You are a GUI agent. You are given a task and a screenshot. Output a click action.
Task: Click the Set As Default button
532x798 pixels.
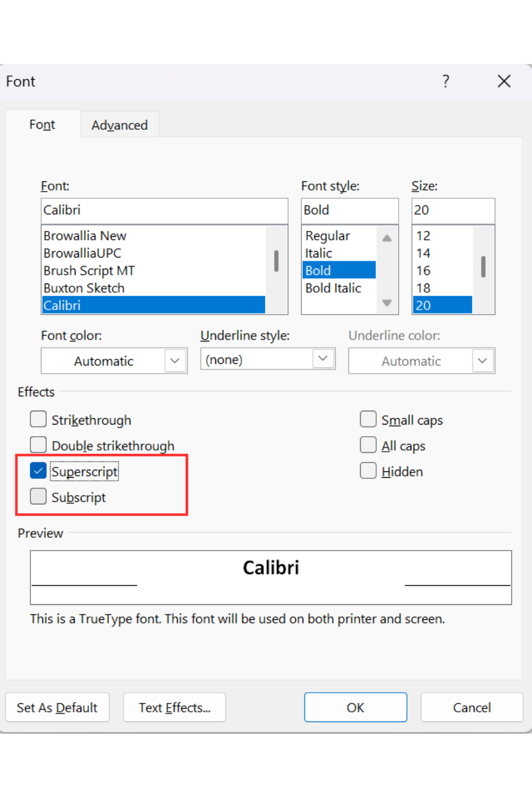tap(57, 708)
